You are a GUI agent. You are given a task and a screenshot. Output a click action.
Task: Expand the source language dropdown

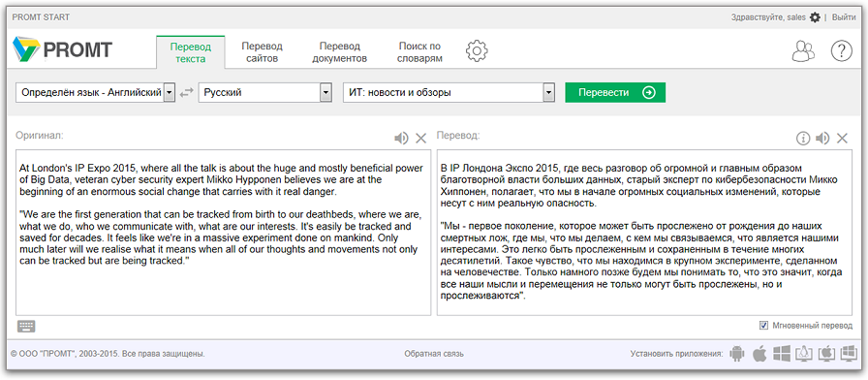[170, 92]
